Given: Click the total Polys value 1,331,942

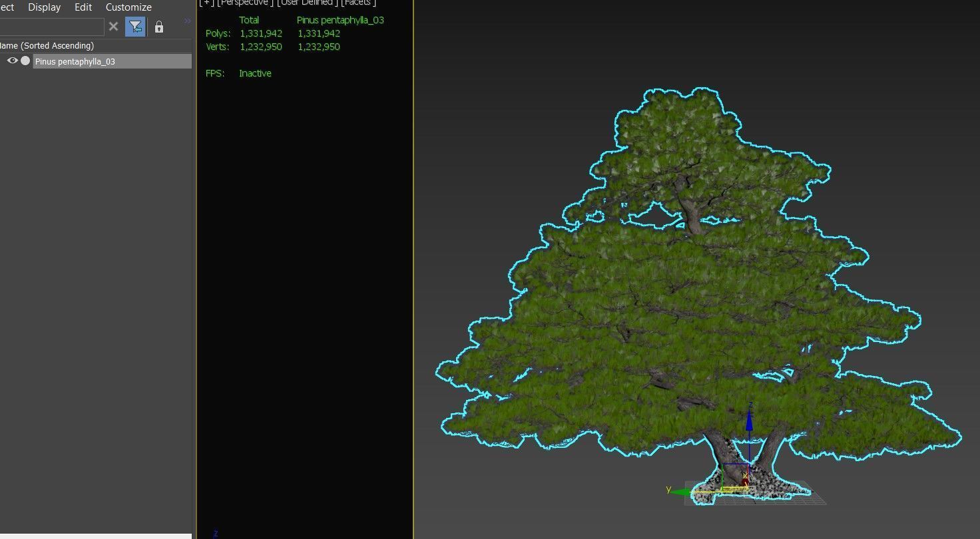Looking at the screenshot, I should point(261,33).
